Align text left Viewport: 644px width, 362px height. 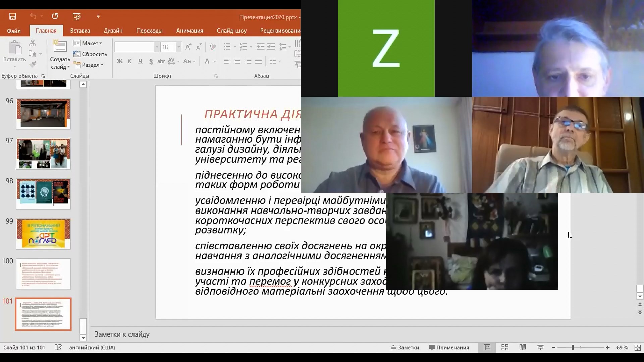(227, 61)
